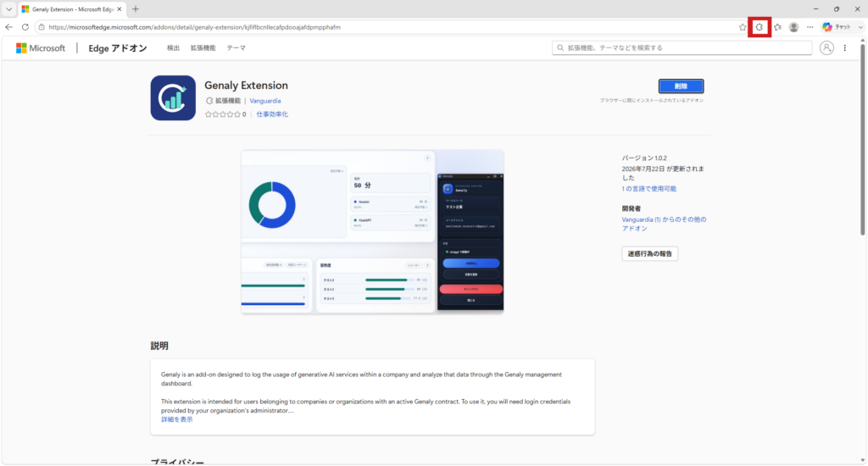Click the 説明 heading

point(159,346)
